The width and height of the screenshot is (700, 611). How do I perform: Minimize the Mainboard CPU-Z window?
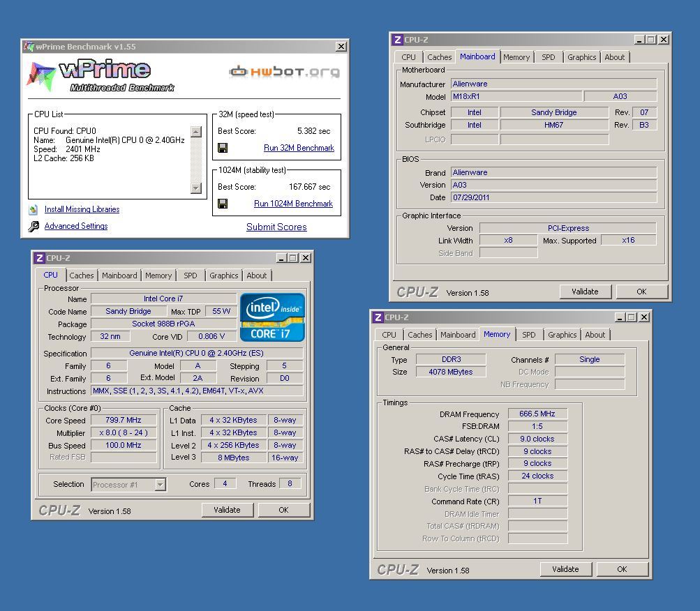(x=639, y=40)
